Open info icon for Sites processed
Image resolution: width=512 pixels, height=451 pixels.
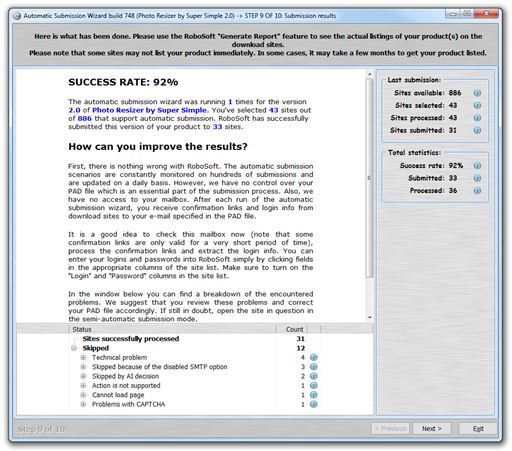click(477, 118)
